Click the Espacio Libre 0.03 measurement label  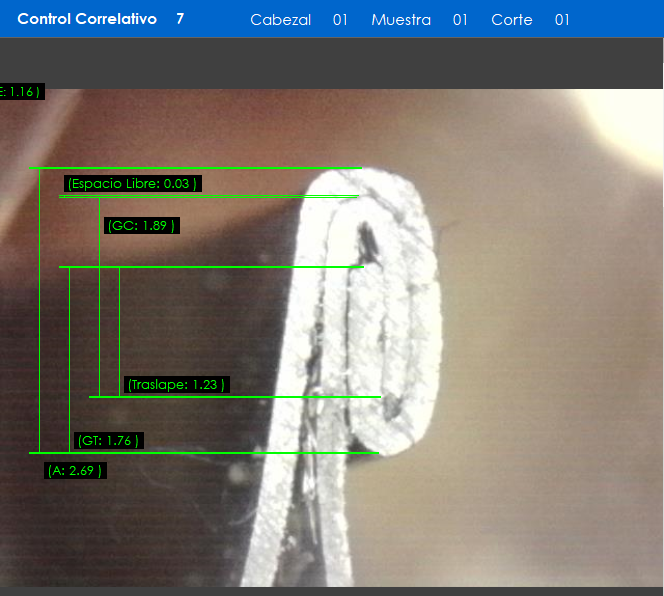(x=132, y=183)
